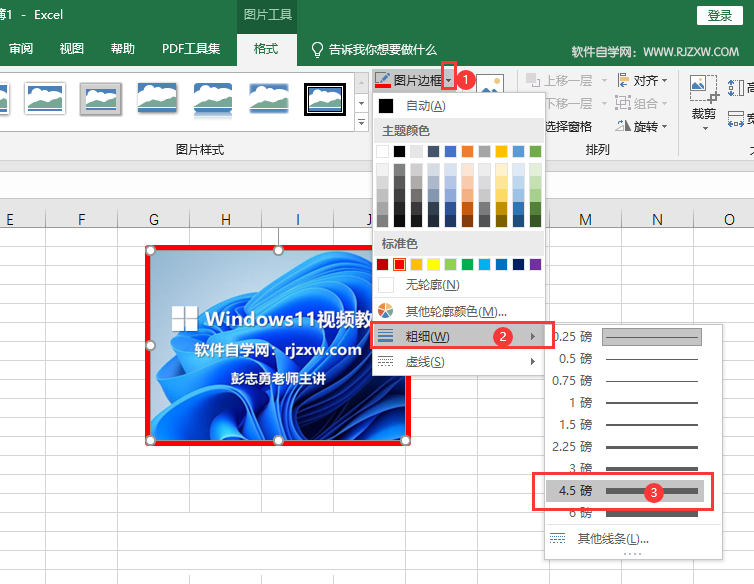
Task: Click the picture width icon
Action: click(x=736, y=119)
